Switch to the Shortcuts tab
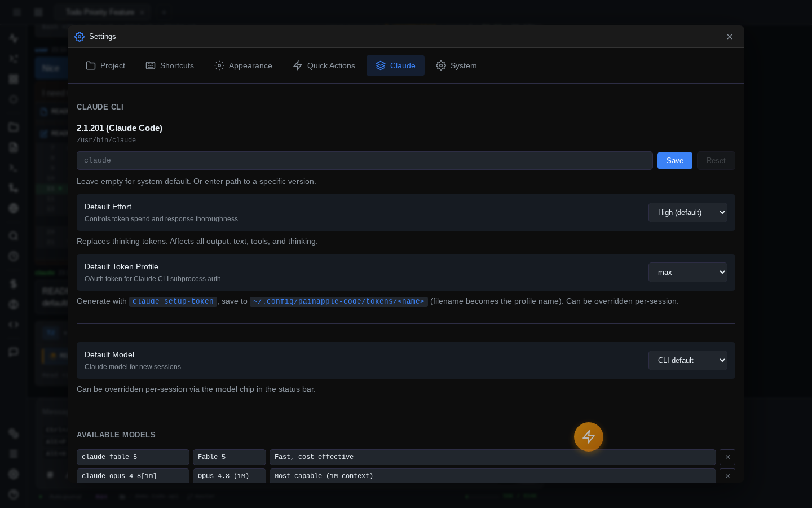 (170, 65)
